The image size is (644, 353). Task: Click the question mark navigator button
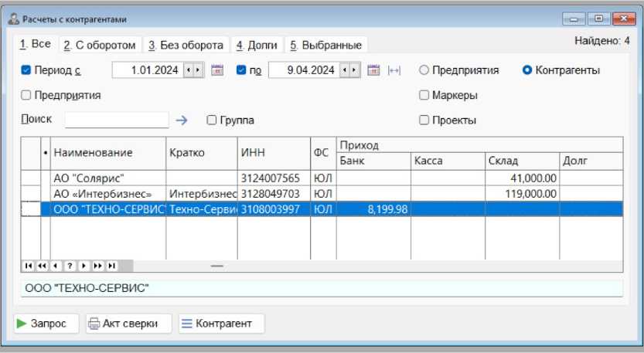70,266
